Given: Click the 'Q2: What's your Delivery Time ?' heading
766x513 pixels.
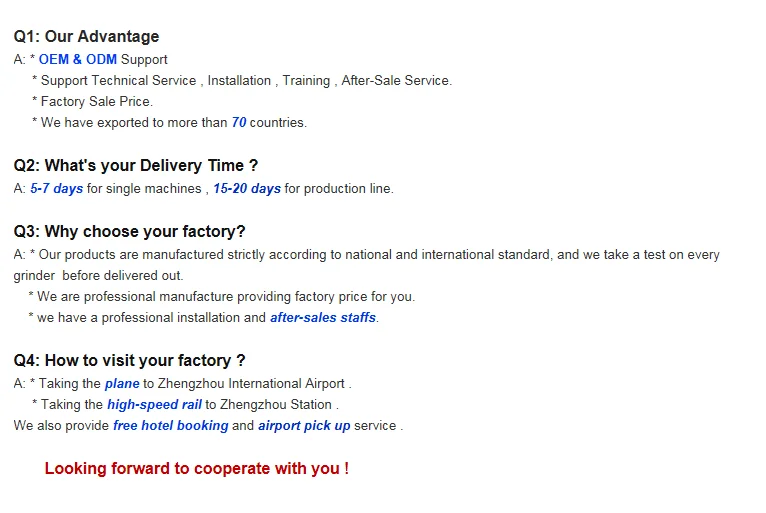Looking at the screenshot, I should click(136, 166).
